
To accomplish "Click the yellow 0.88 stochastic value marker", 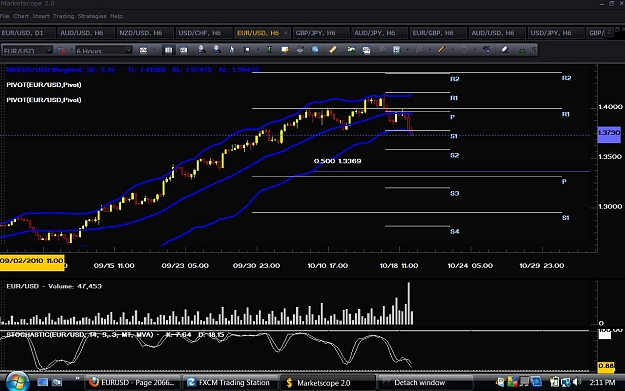I will tap(606, 366).
